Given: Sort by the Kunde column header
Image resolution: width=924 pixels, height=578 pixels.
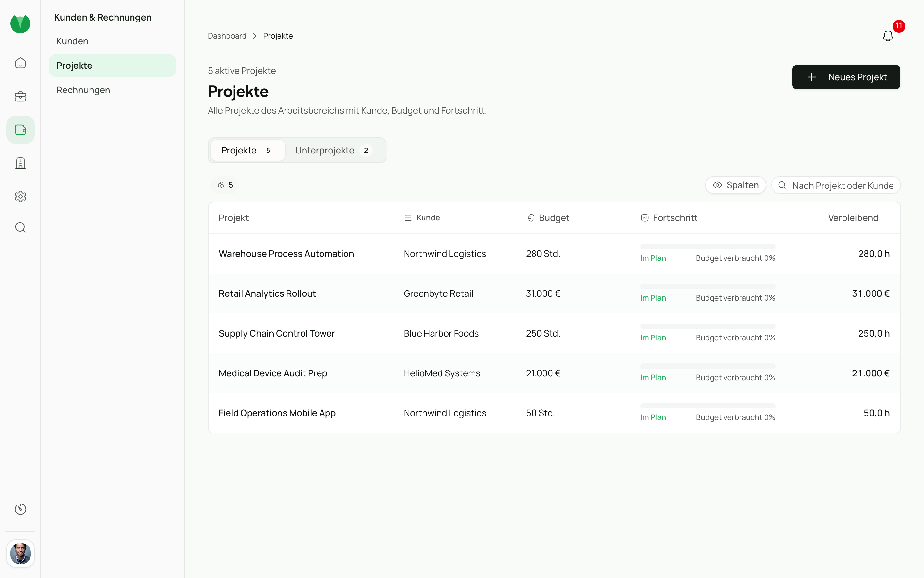Looking at the screenshot, I should (422, 218).
